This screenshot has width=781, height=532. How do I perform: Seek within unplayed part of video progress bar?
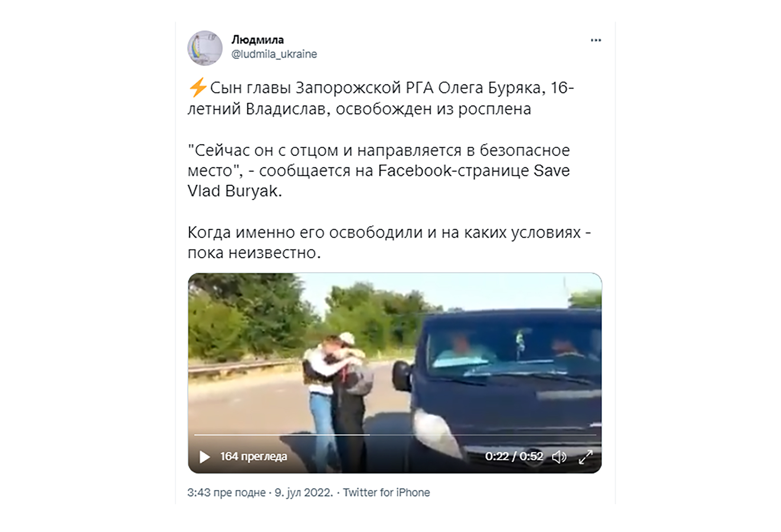coord(482,435)
